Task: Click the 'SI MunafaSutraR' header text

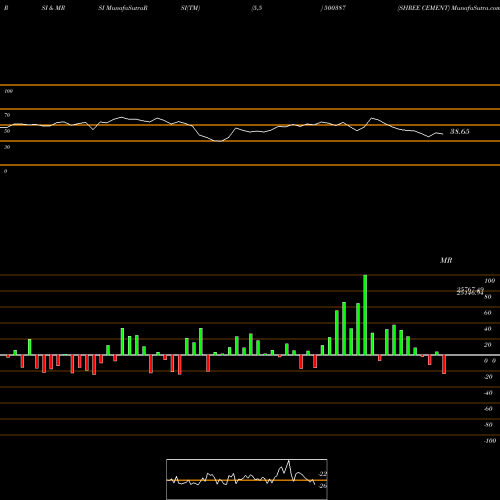Action: coord(123,8)
